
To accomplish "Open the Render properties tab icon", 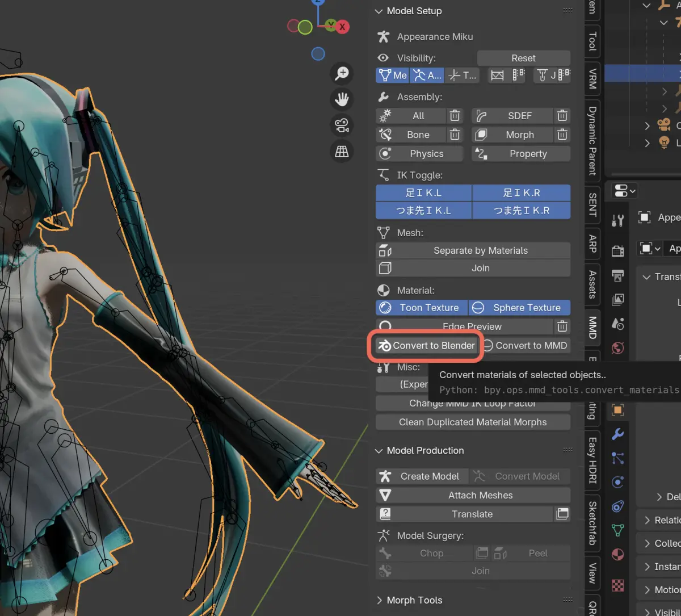I will coord(618,250).
